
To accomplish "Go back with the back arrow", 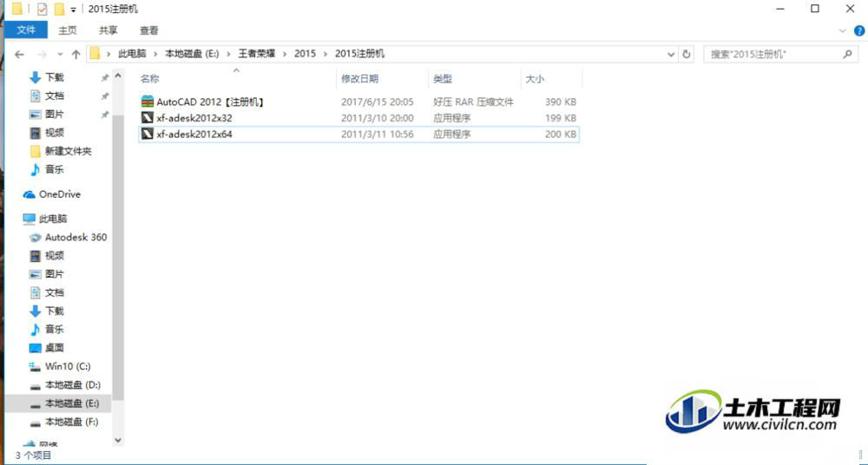I will coord(19,55).
